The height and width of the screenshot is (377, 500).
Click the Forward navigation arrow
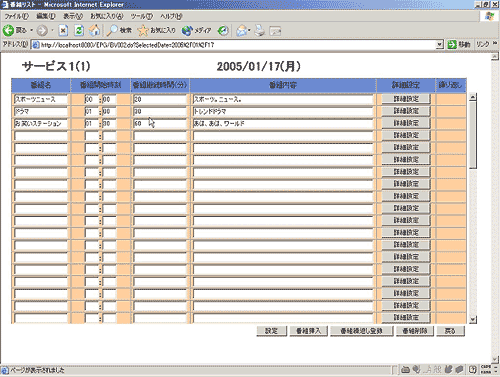click(x=42, y=31)
